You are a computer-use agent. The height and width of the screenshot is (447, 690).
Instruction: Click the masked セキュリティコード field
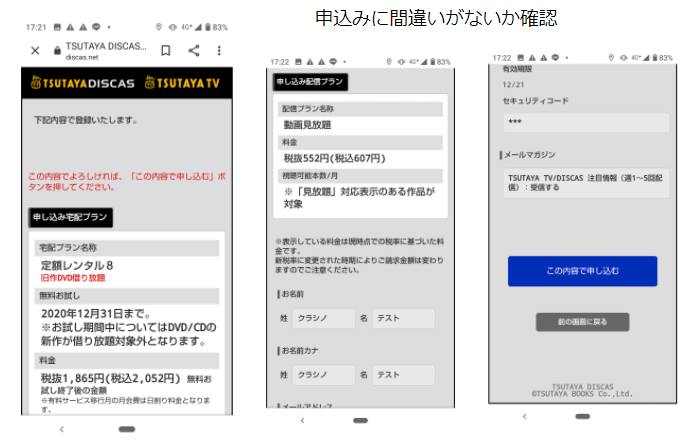[x=585, y=122]
